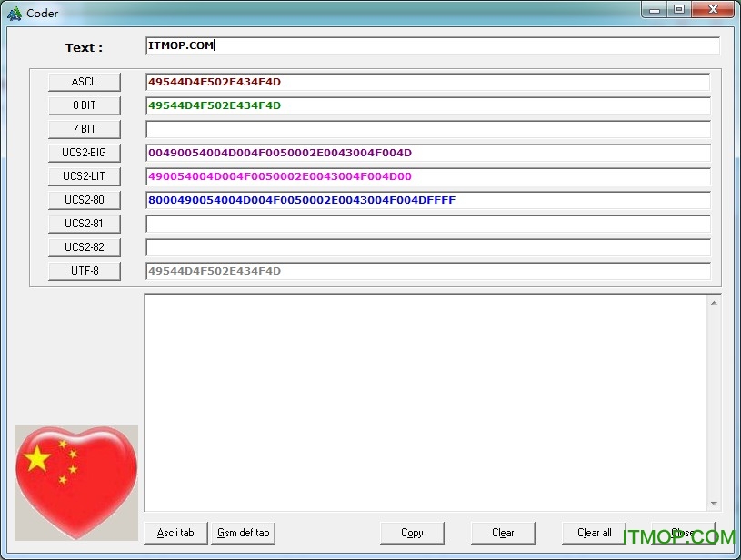Screen dimensions: 741x560
Task: Click the Copy button
Action: (x=412, y=533)
